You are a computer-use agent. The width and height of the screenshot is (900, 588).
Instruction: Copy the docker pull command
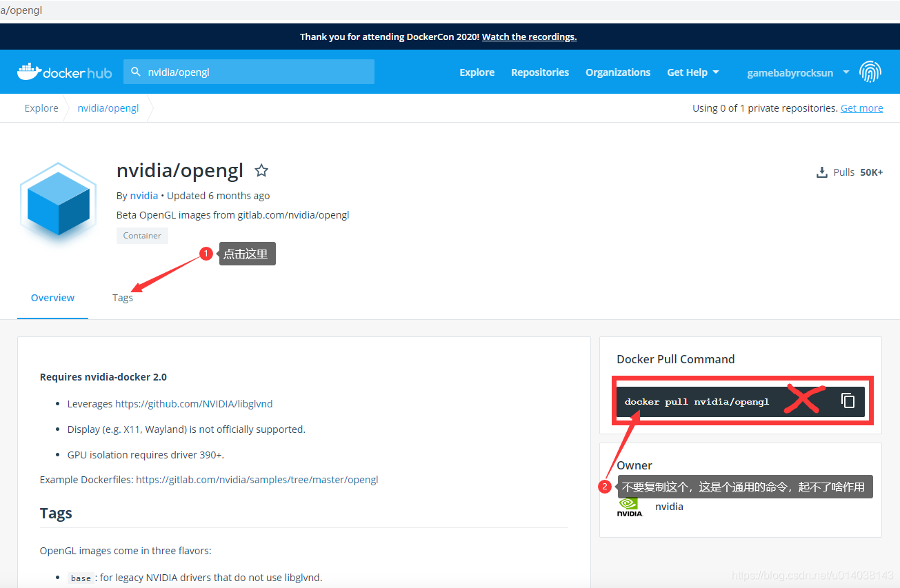pos(848,401)
